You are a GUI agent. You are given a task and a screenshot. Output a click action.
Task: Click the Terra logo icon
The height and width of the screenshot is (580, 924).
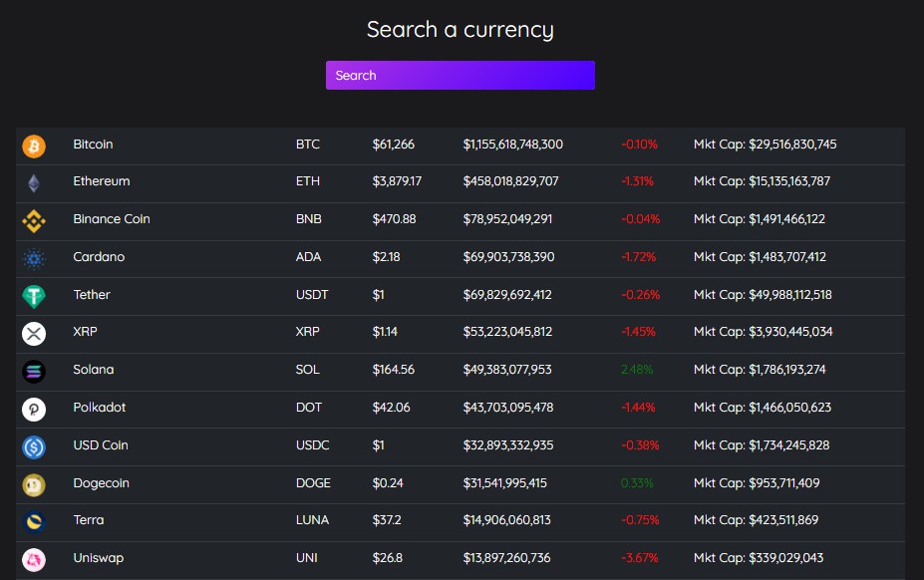coord(34,522)
